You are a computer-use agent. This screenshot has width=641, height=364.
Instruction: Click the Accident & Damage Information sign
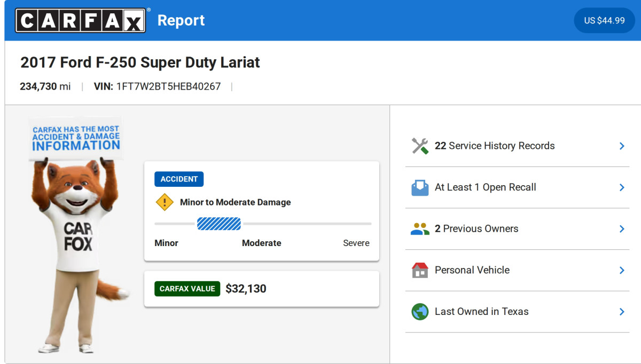click(76, 138)
